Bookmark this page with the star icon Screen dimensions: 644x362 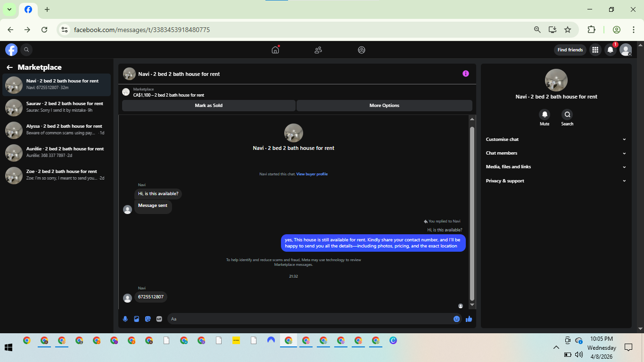tap(568, 30)
